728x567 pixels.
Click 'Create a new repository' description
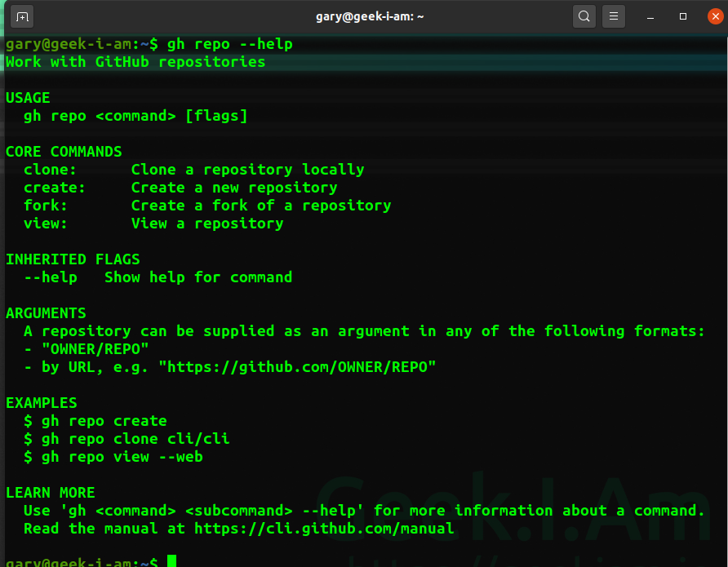(234, 188)
